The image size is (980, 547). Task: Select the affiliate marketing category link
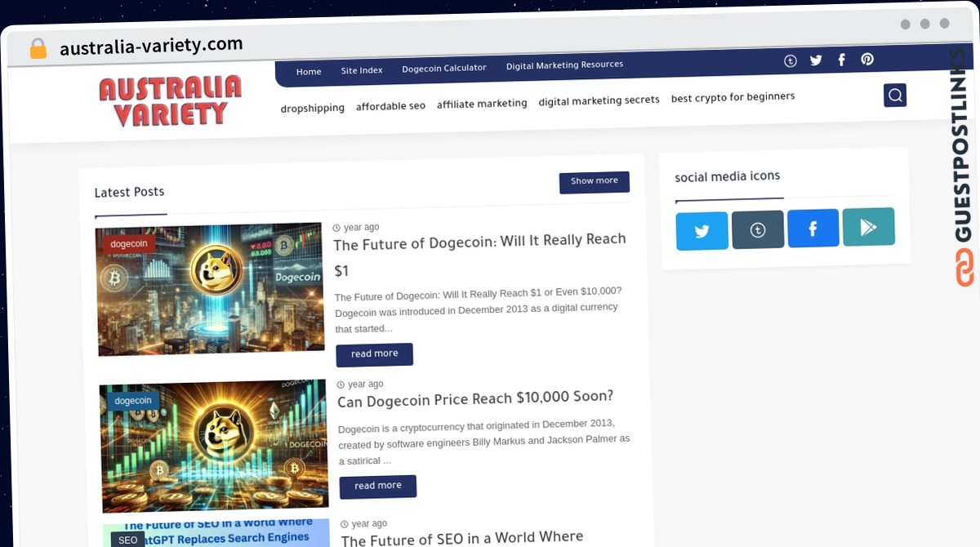(x=482, y=104)
